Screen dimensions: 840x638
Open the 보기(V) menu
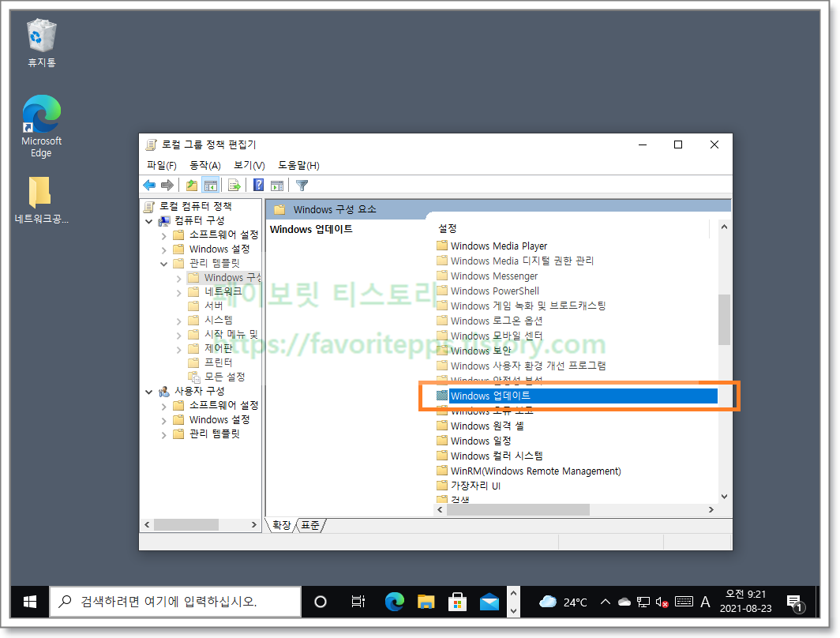click(249, 166)
